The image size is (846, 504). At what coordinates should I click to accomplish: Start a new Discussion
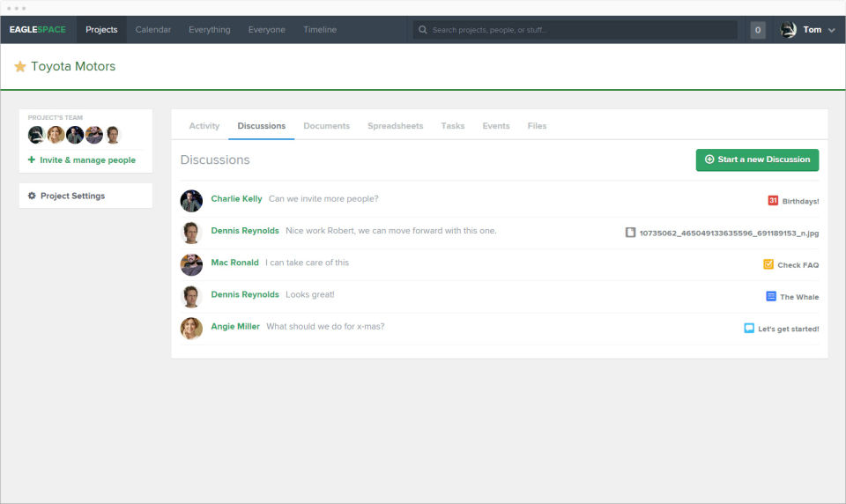point(757,159)
